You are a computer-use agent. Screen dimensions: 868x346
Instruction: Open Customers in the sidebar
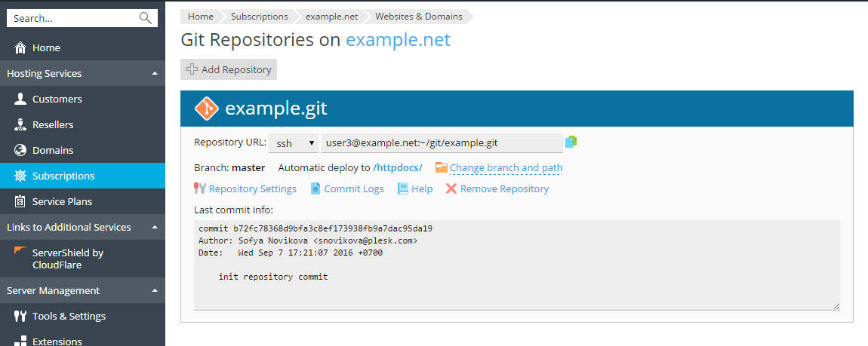pos(57,99)
